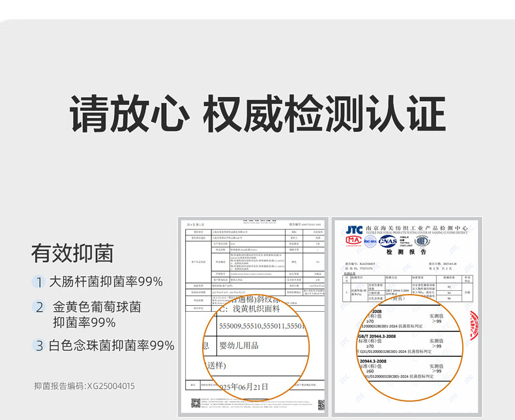Click the QR code at left report's bottom-left
The width and height of the screenshot is (515, 420).
(195, 404)
